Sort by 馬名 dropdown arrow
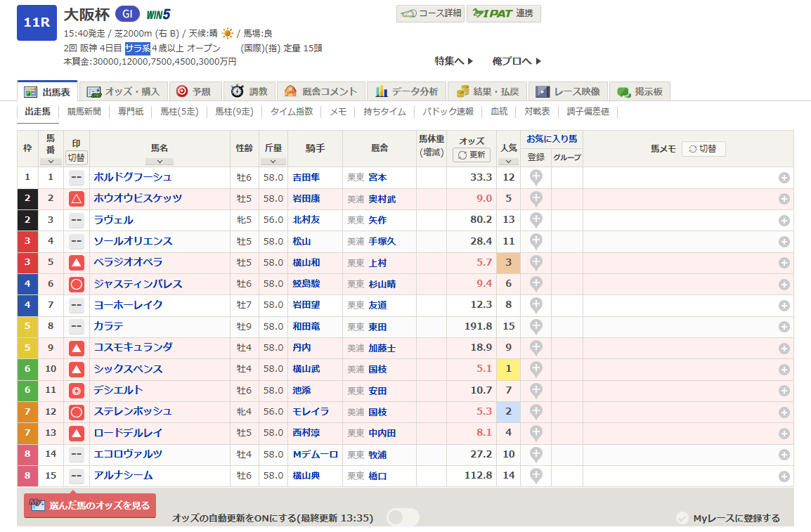 (x=160, y=162)
